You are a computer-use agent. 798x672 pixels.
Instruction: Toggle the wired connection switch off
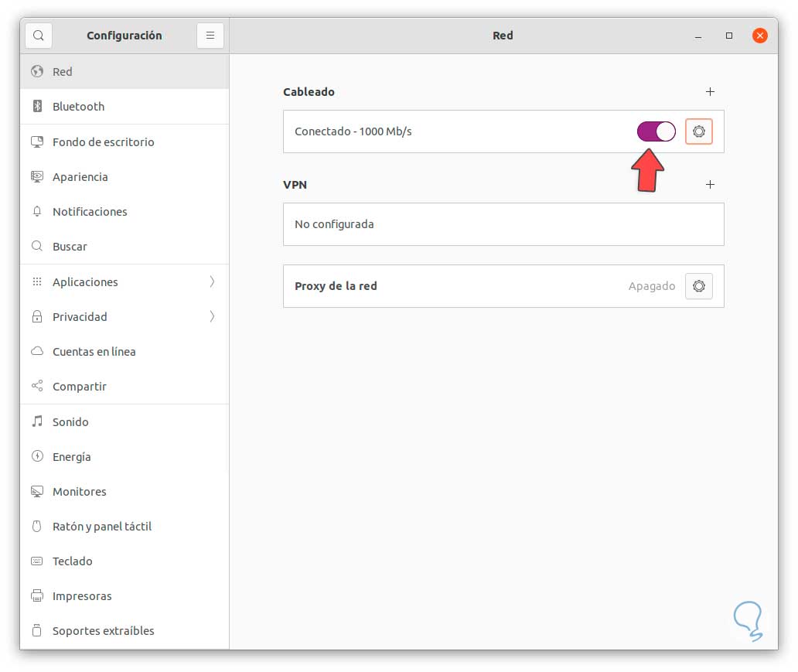(656, 131)
